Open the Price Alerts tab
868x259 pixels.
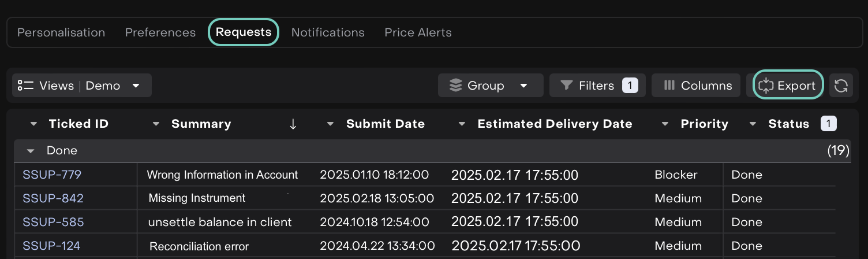[418, 32]
